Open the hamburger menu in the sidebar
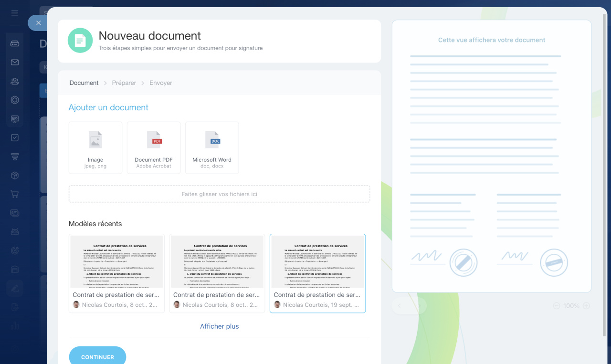Viewport: 611px width, 364px height. click(15, 13)
